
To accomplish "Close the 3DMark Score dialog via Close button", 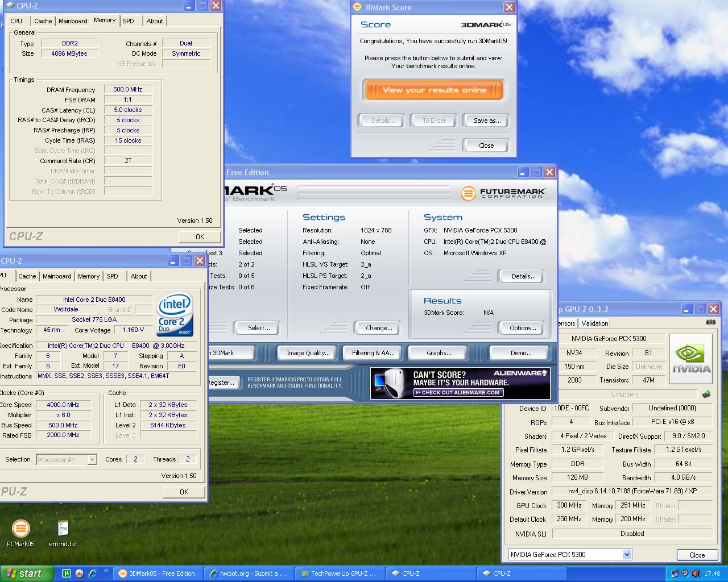I will 486,145.
